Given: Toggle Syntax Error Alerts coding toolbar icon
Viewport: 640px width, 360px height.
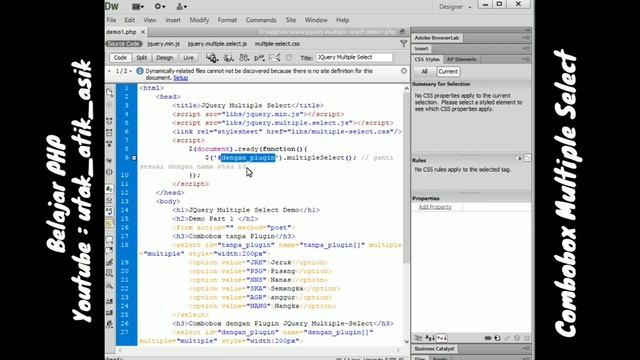Looking at the screenshot, I should click(x=109, y=223).
